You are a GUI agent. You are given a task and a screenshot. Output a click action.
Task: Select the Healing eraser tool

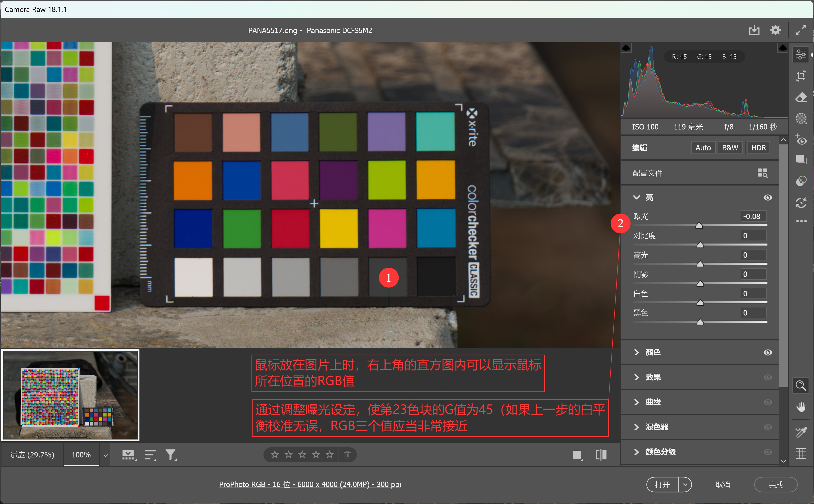[801, 97]
